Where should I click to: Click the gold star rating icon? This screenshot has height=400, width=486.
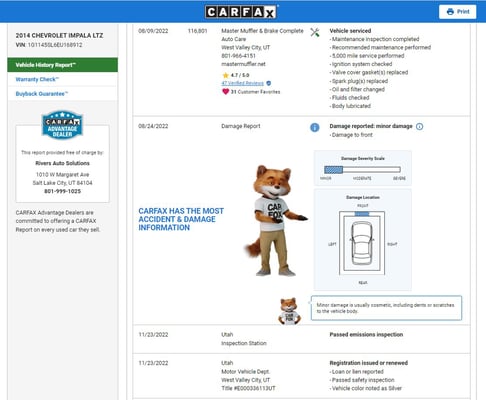225,75
